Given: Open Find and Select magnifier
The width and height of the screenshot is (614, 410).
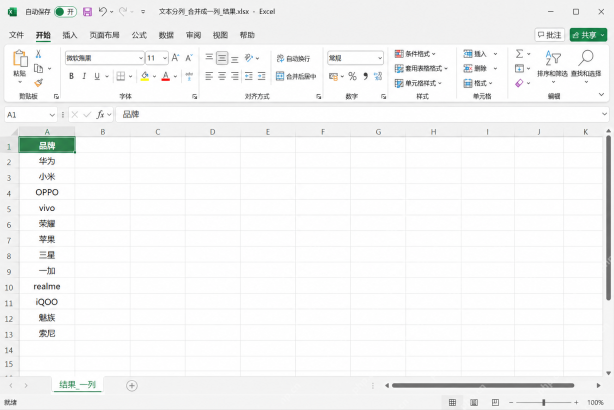Looking at the screenshot, I should [586, 65].
